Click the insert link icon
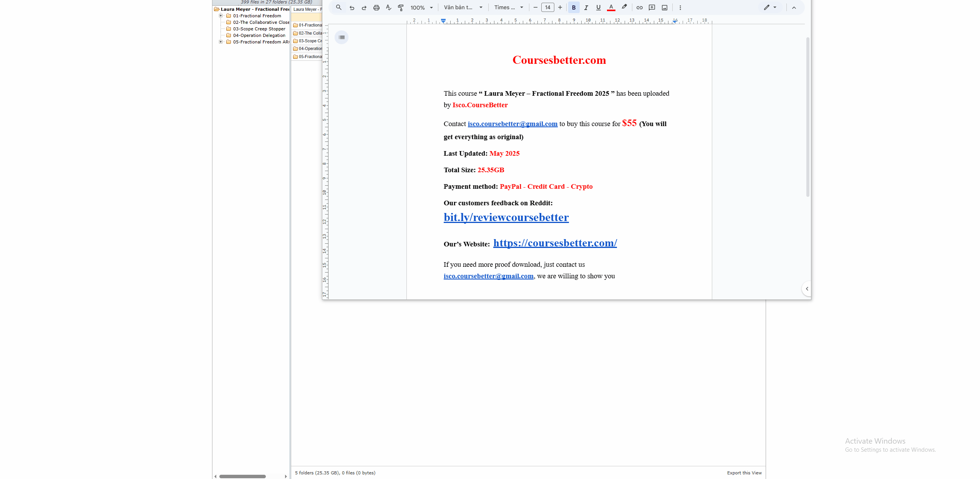Image resolution: width=980 pixels, height=479 pixels. [639, 8]
